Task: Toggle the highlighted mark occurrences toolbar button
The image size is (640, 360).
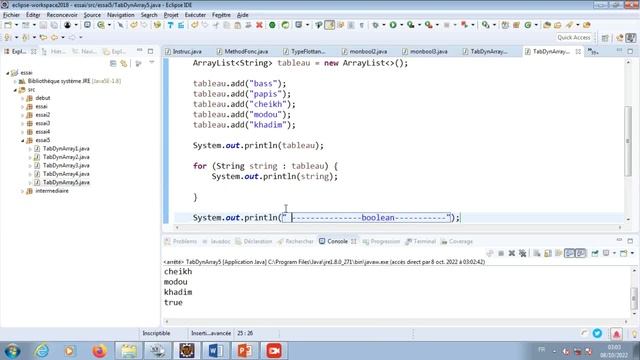Action: (x=329, y=25)
